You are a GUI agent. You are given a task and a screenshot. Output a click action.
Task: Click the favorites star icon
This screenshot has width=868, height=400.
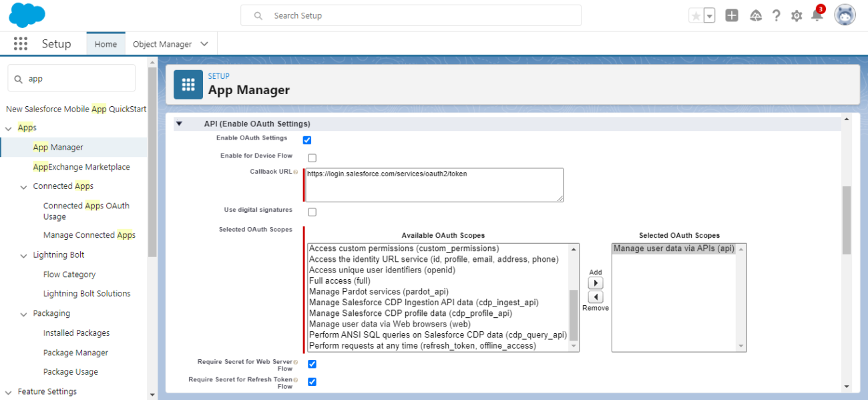pos(696,16)
